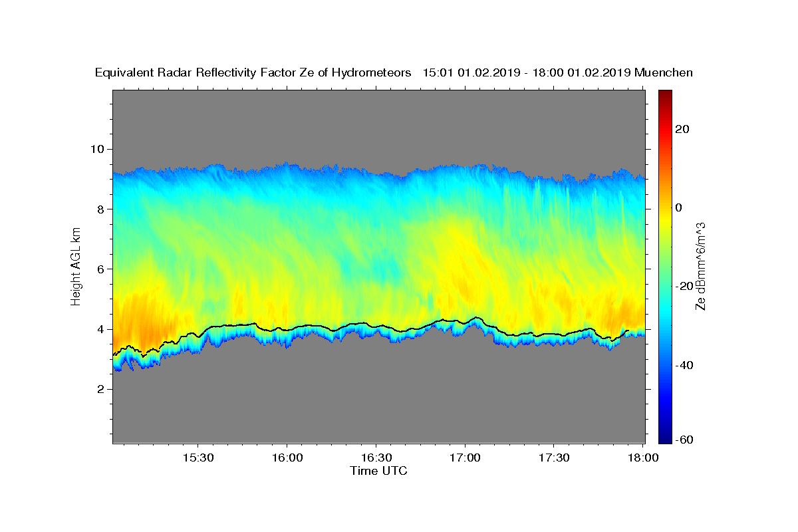Image resolution: width=798 pixels, height=532 pixels.
Task: Click the height tick label 8
Action: (x=102, y=209)
